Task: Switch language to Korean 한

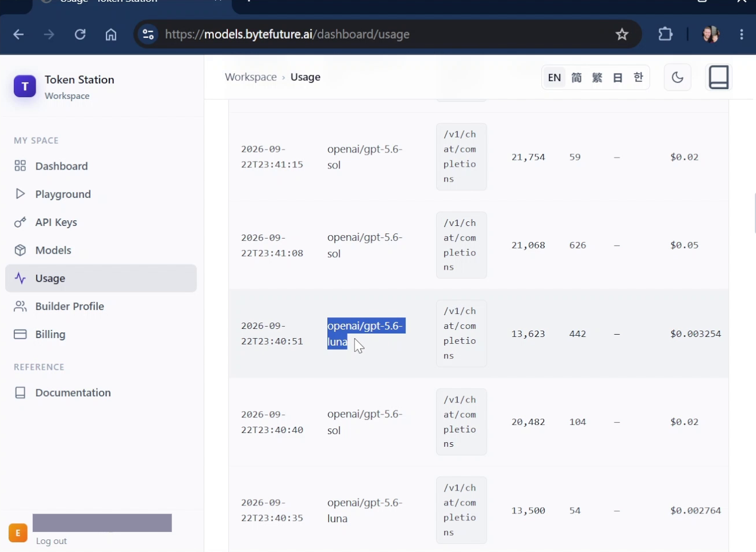Action: pyautogui.click(x=638, y=78)
